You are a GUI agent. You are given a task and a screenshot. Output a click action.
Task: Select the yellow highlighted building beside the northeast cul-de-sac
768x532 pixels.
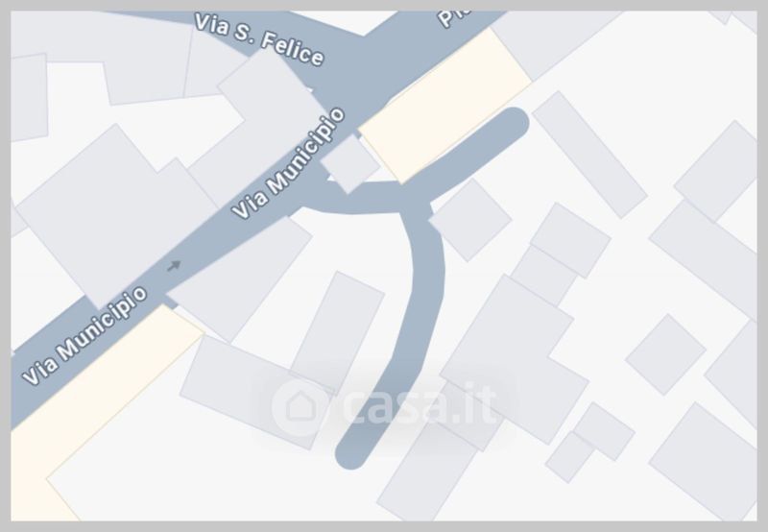point(445,106)
